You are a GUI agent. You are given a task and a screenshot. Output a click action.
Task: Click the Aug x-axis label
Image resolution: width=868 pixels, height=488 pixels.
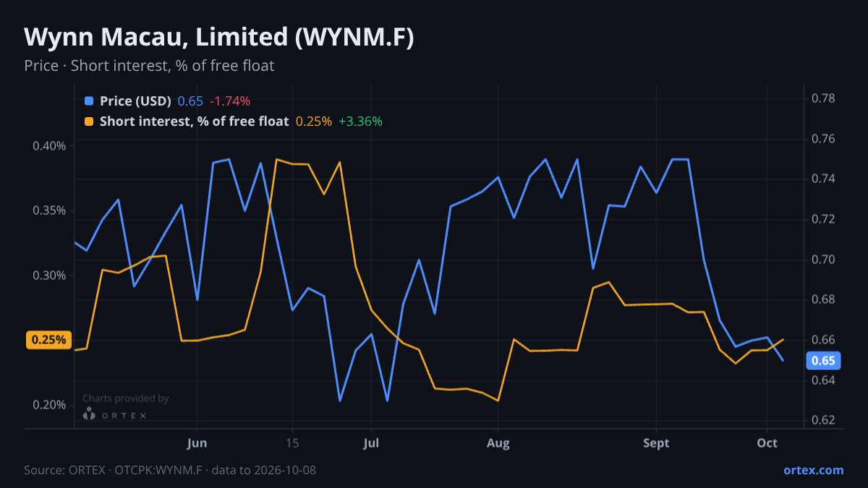coord(498,442)
